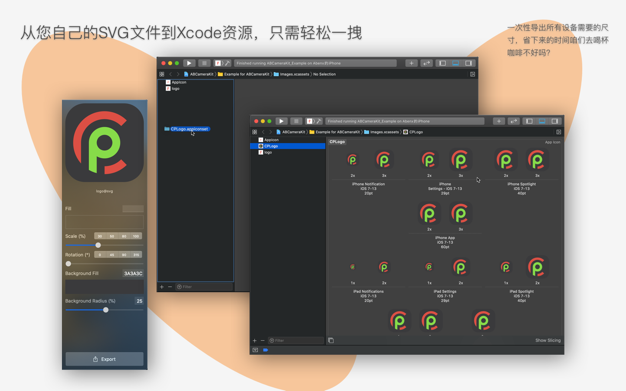Select AppIcon in front window asset list
Viewport: 626px width, 391px height.
(x=287, y=140)
